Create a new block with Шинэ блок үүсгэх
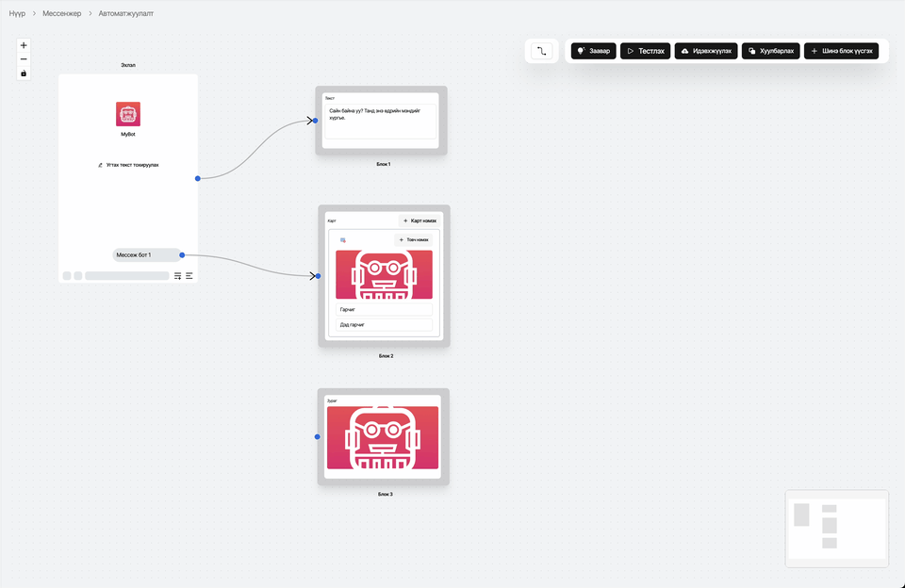This screenshot has height=588, width=905. (x=841, y=51)
